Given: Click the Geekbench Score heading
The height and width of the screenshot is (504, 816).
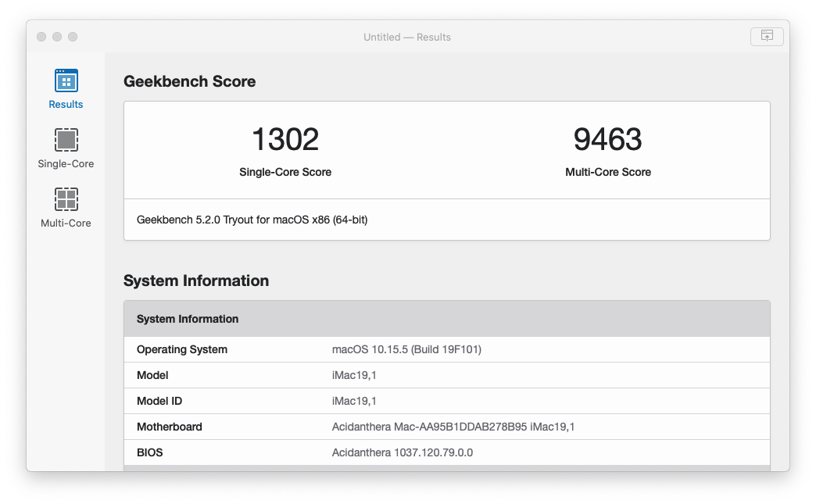Looking at the screenshot, I should (x=189, y=81).
